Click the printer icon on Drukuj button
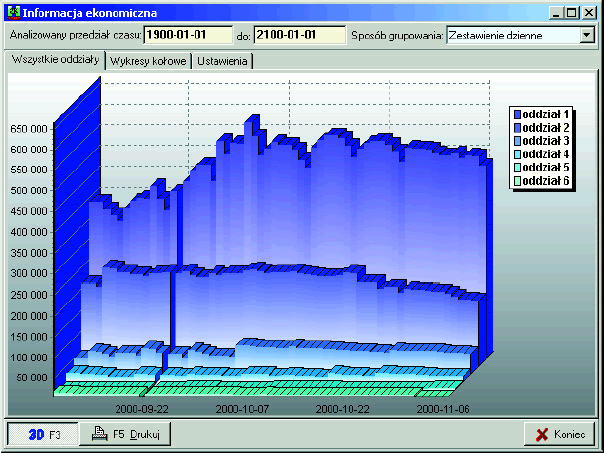 coord(99,434)
